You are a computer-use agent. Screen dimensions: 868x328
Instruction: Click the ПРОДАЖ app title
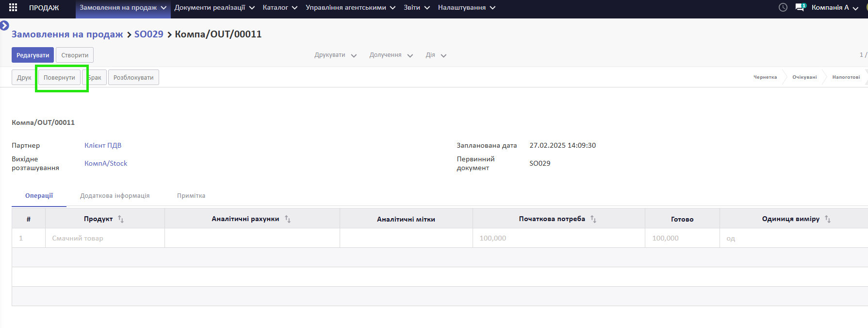point(44,8)
